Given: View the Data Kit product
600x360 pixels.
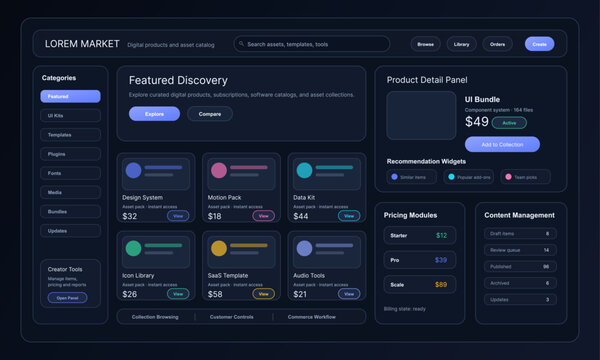Looking at the screenshot, I should click(349, 216).
